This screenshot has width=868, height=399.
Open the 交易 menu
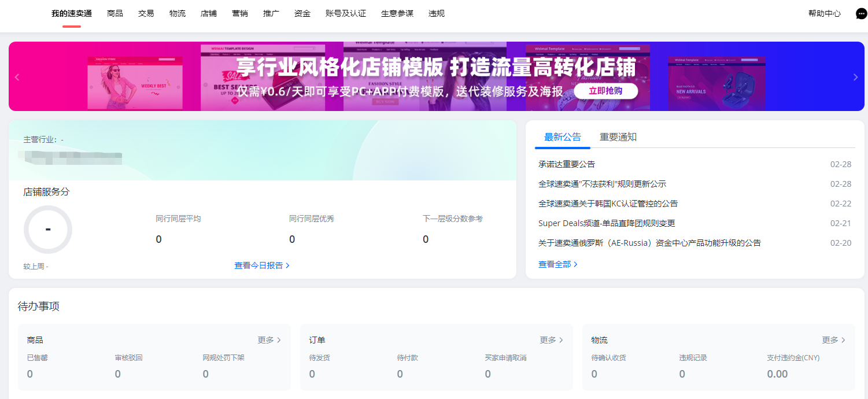point(146,13)
